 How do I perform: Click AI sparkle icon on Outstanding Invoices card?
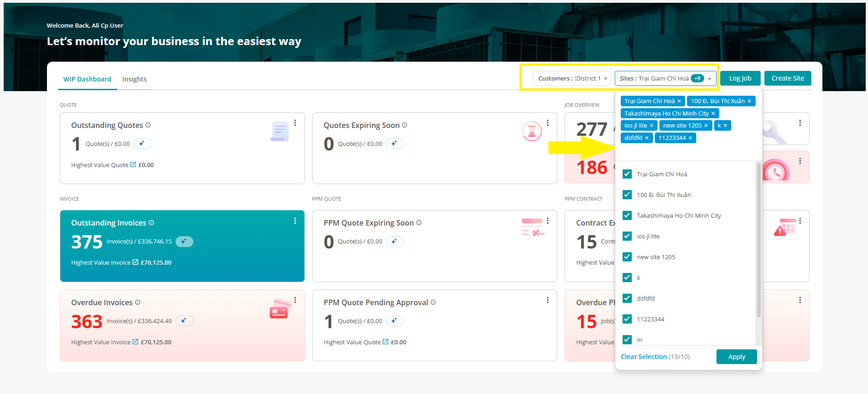(x=184, y=241)
